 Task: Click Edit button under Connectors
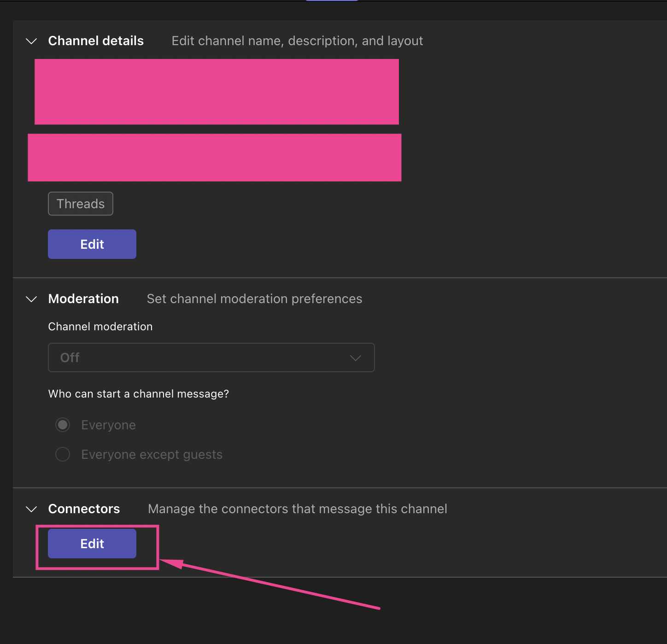pos(92,544)
